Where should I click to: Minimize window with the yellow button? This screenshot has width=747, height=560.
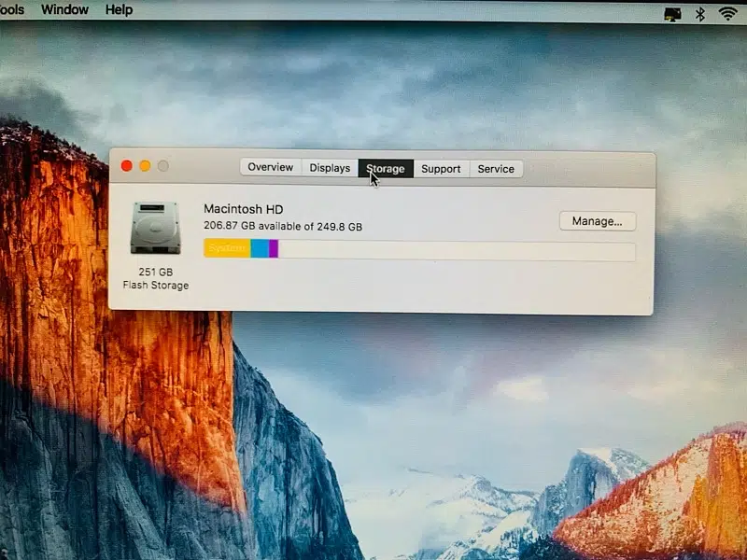(145, 166)
